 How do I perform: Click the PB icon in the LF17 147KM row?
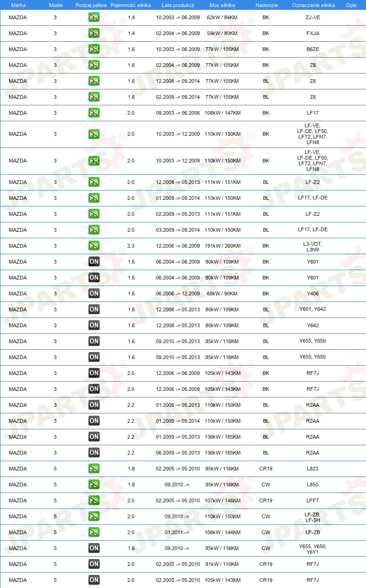[x=94, y=113]
